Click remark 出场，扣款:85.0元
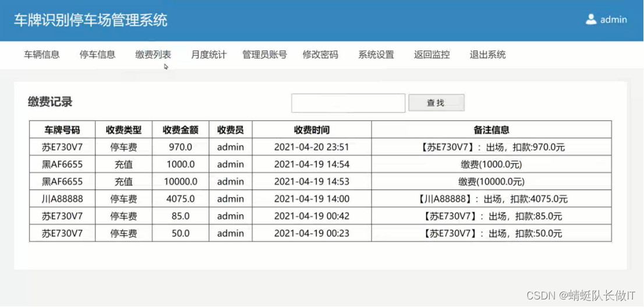The image size is (644, 307). 525,216
